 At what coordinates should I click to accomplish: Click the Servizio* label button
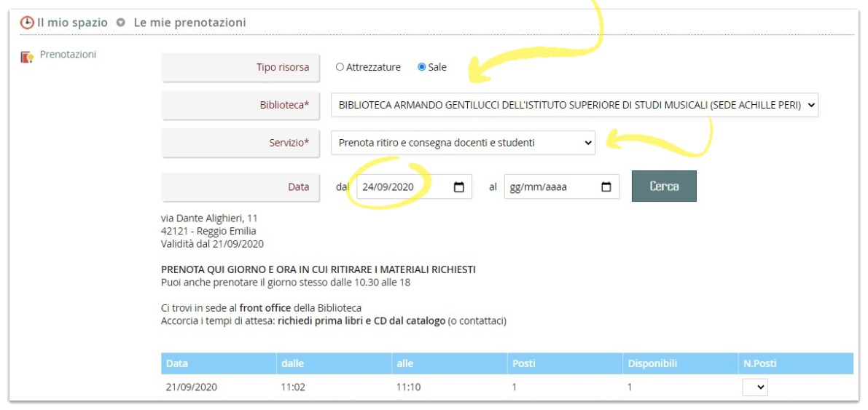240,143
